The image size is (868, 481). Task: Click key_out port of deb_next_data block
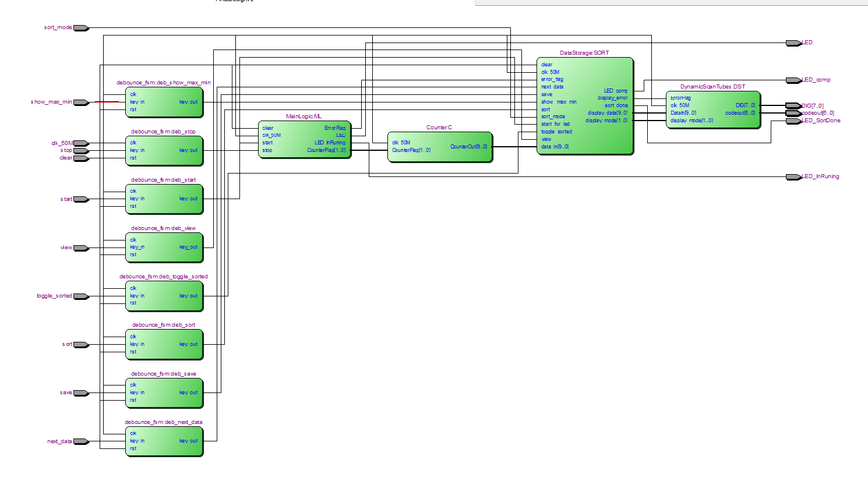[x=188, y=441]
